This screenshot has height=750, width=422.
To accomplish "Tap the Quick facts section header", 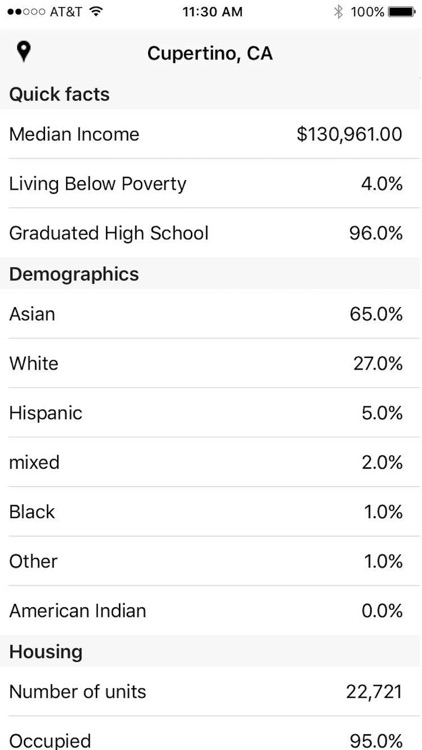I will point(211,94).
